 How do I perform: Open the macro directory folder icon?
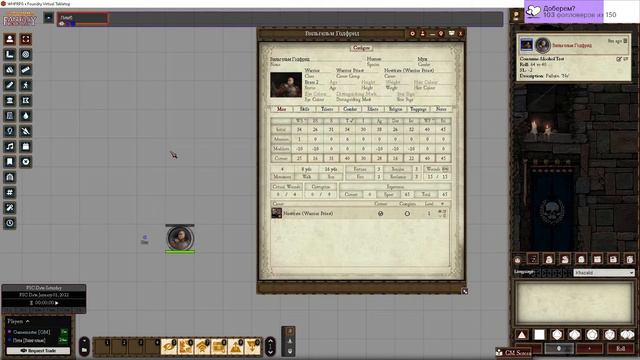pos(84,350)
